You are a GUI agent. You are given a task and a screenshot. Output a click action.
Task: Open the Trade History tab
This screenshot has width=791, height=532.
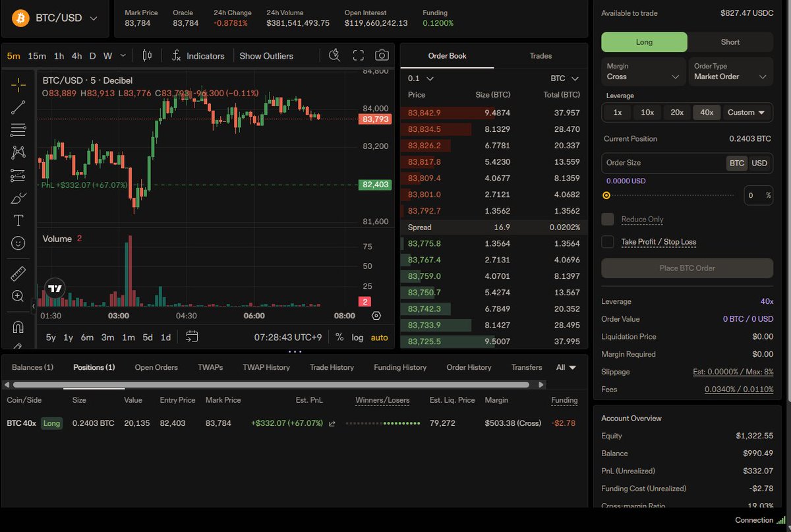point(332,367)
